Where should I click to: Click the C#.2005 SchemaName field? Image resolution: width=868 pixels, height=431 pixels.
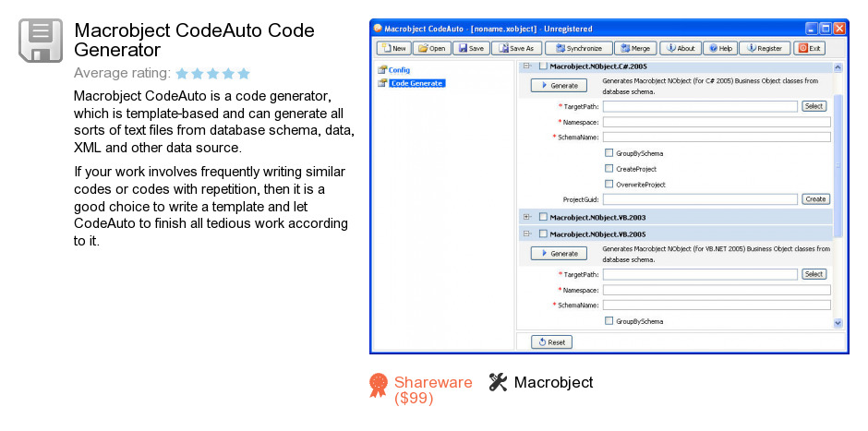pyautogui.click(x=717, y=137)
